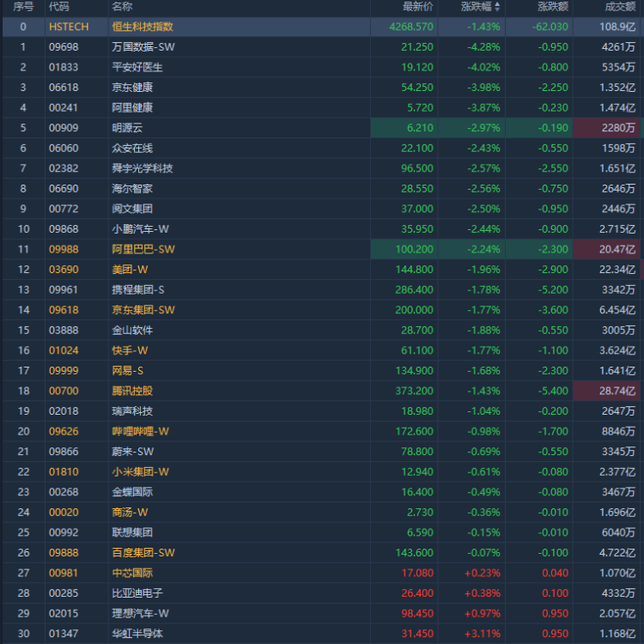Sort by the 涨跌幅 column header
Screen dimensions: 644x644
pyautogui.click(x=480, y=7)
